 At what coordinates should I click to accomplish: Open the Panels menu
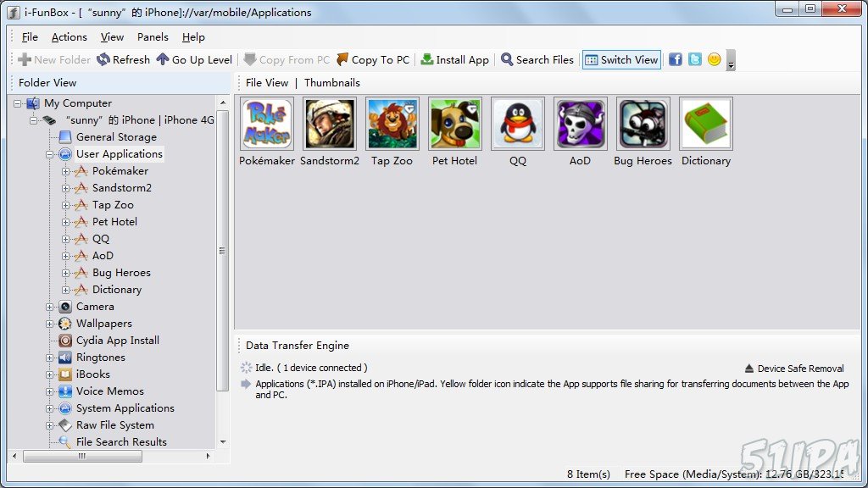pos(153,37)
